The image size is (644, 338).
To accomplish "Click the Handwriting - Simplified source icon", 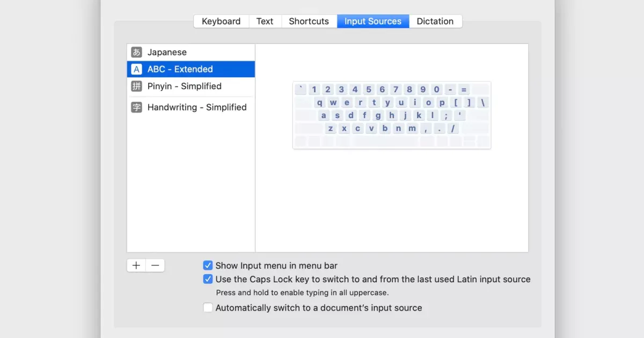I will pyautogui.click(x=137, y=107).
